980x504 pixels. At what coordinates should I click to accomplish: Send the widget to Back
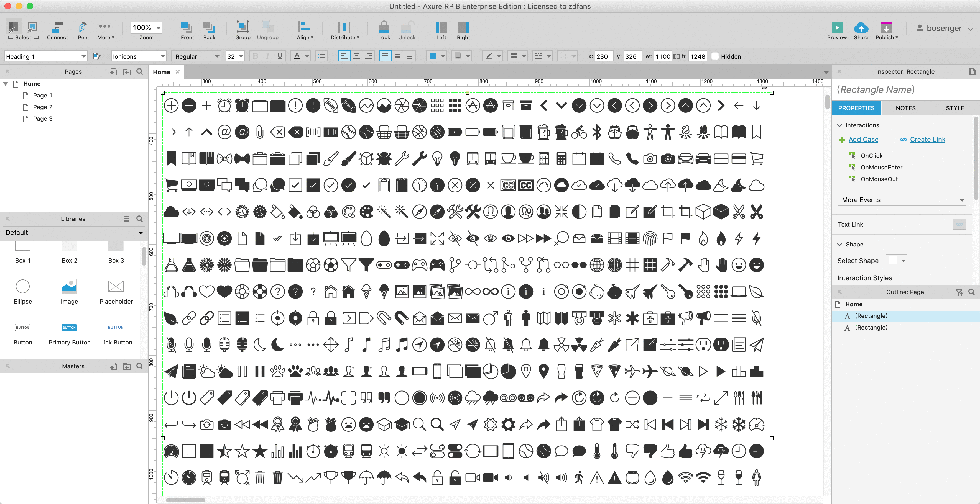point(209,30)
